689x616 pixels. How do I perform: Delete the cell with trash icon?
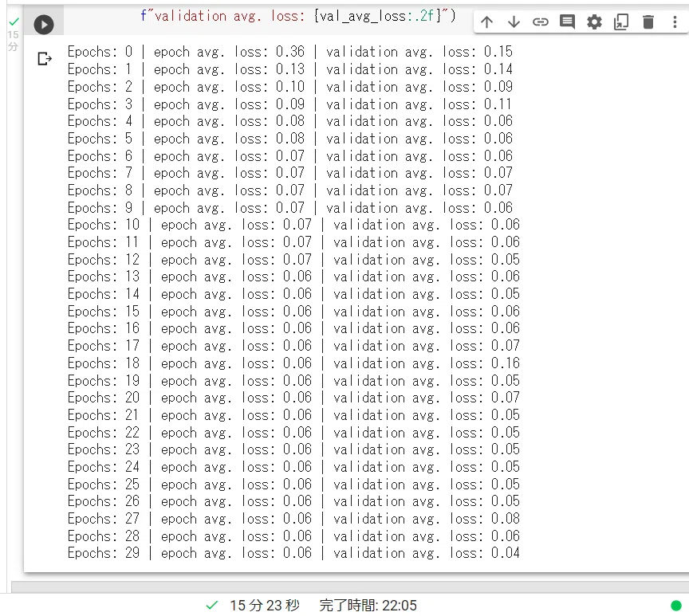[648, 22]
